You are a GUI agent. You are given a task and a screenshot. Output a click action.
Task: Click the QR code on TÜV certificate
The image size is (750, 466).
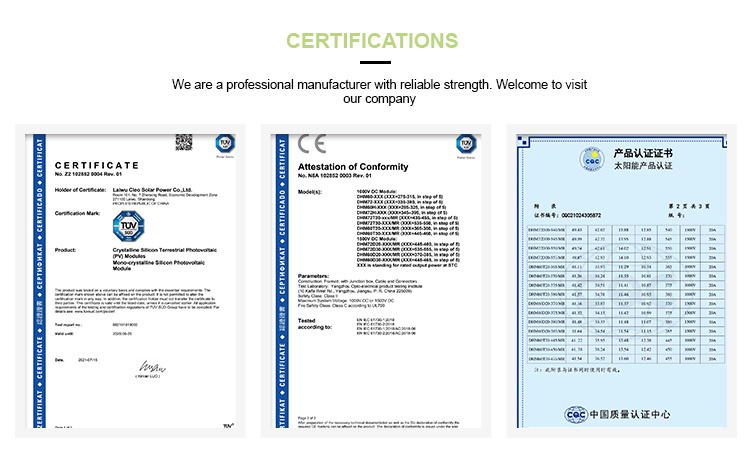click(184, 142)
